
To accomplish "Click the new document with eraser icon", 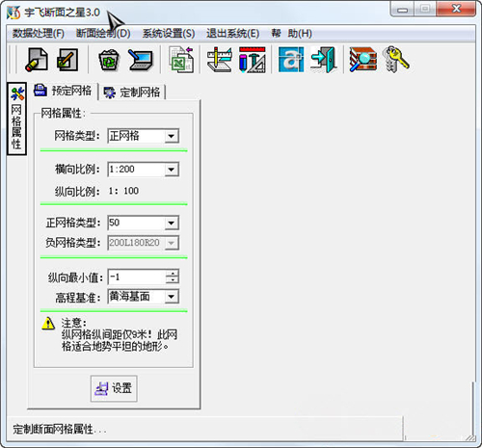I will [37, 60].
